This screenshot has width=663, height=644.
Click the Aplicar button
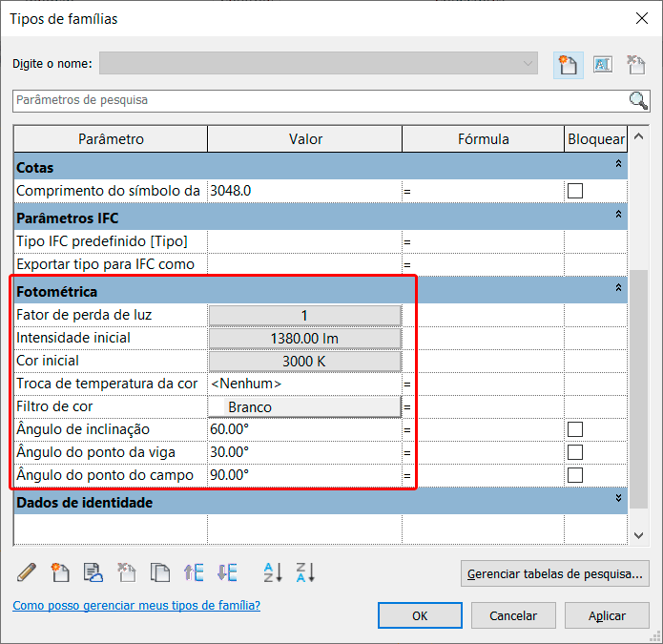click(607, 615)
